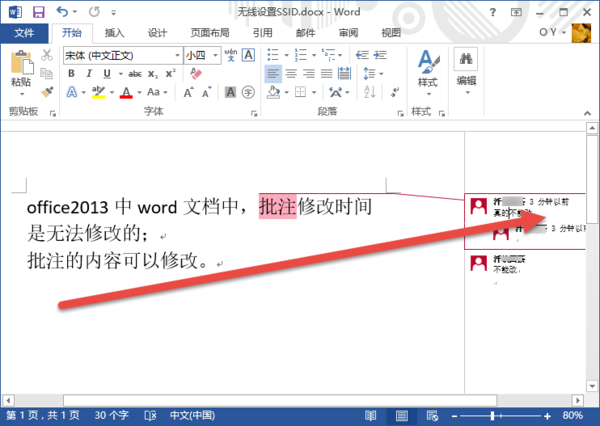Toggle Bold formatting
The width and height of the screenshot is (600, 426).
tap(71, 73)
